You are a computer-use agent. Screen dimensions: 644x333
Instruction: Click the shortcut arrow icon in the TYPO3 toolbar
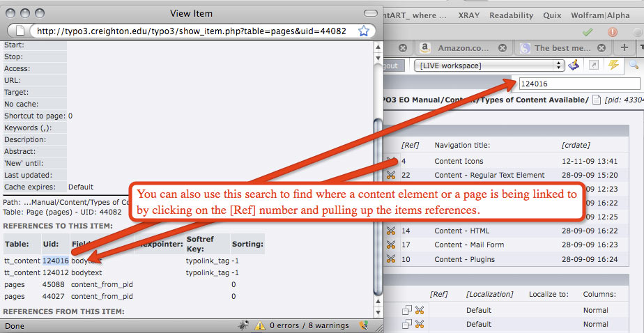coord(594,65)
